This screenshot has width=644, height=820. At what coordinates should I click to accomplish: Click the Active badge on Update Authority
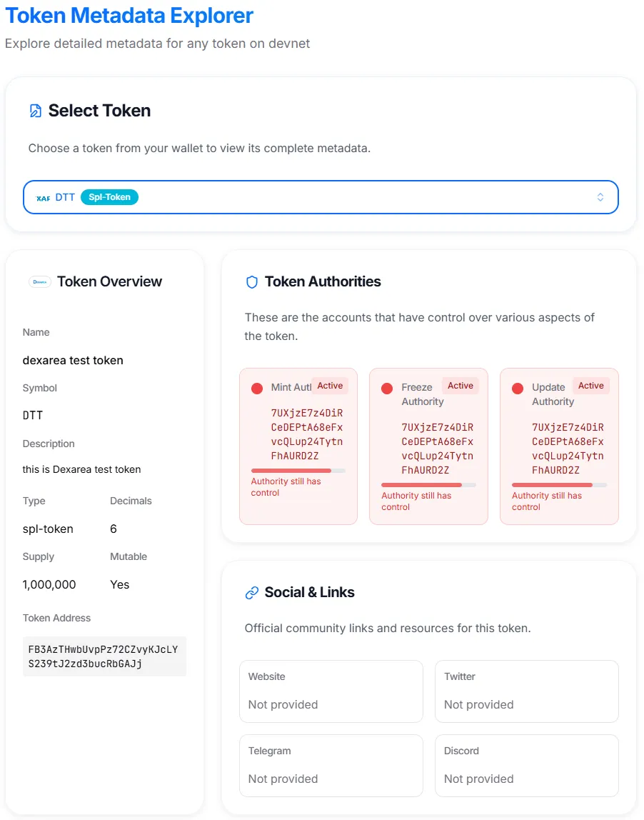(591, 386)
